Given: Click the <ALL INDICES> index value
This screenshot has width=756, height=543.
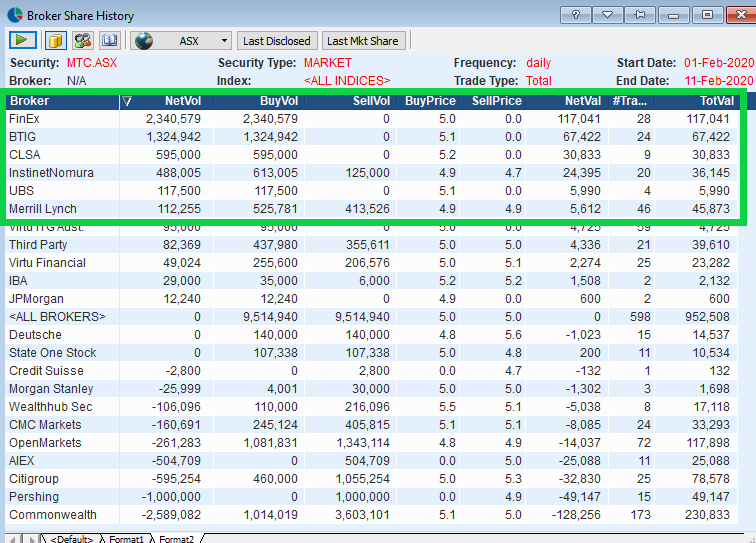Looking at the screenshot, I should pyautogui.click(x=347, y=81).
